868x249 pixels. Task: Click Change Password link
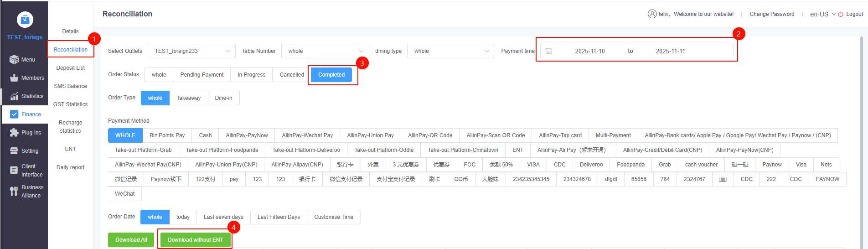coord(772,14)
